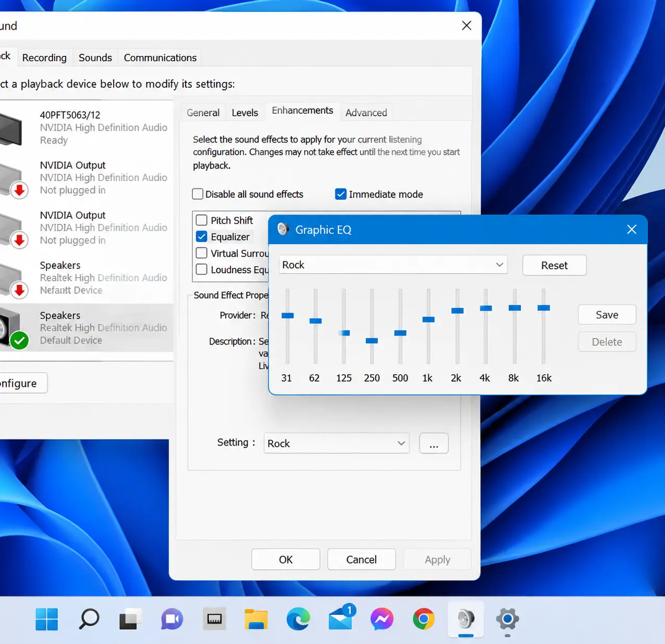Click the 4k band slider handle
The image size is (665, 644).
[x=486, y=308]
